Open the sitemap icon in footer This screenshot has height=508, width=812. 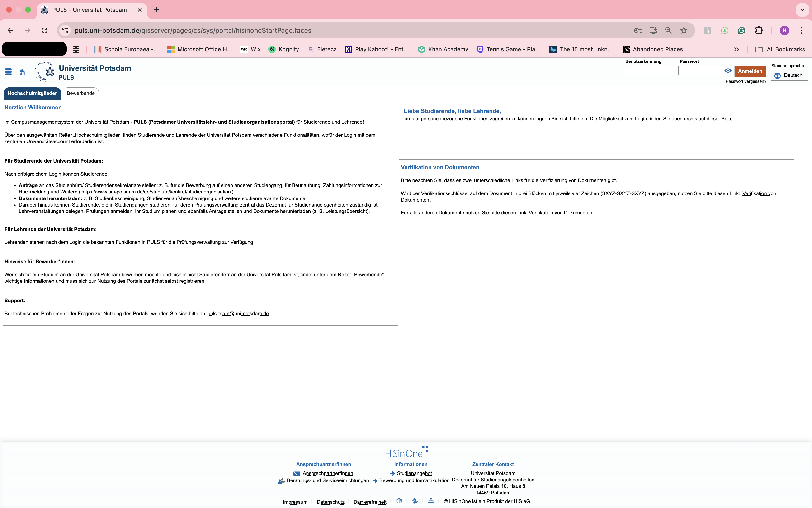click(x=431, y=501)
